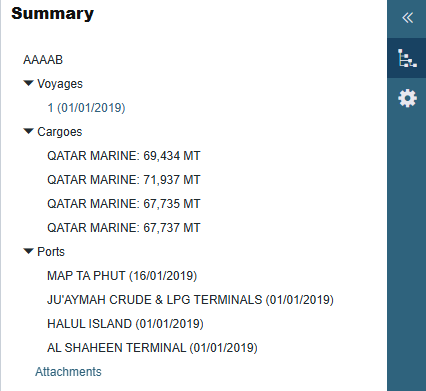The image size is (426, 391).
Task: Select QATAR MARINE 71,937 MT cargo
Action: [124, 180]
